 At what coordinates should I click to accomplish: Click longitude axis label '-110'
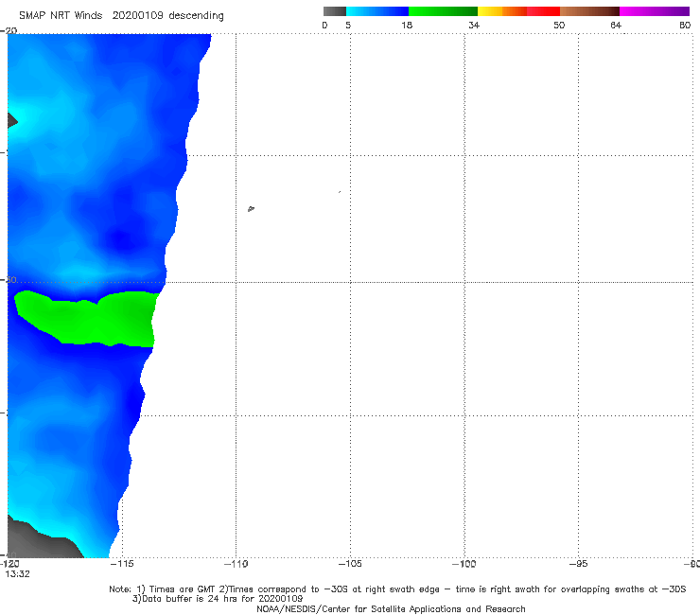click(x=236, y=564)
